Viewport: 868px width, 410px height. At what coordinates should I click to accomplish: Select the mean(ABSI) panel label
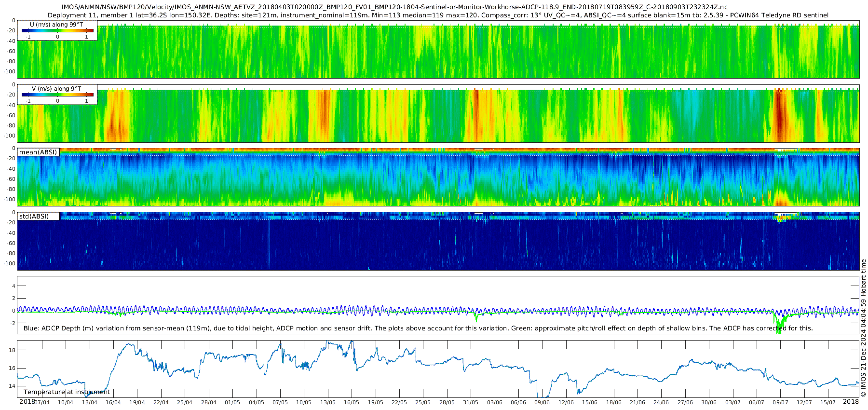pos(38,152)
